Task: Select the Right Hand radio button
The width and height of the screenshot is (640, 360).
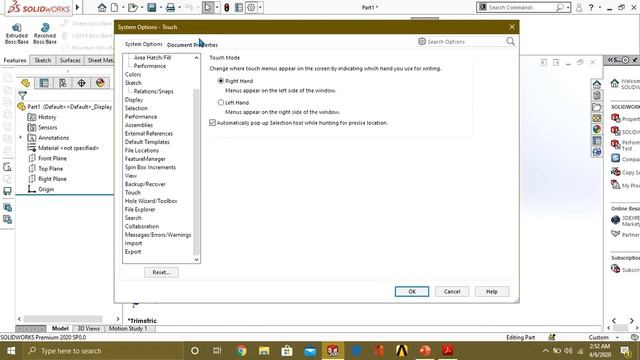Action: 221,81
